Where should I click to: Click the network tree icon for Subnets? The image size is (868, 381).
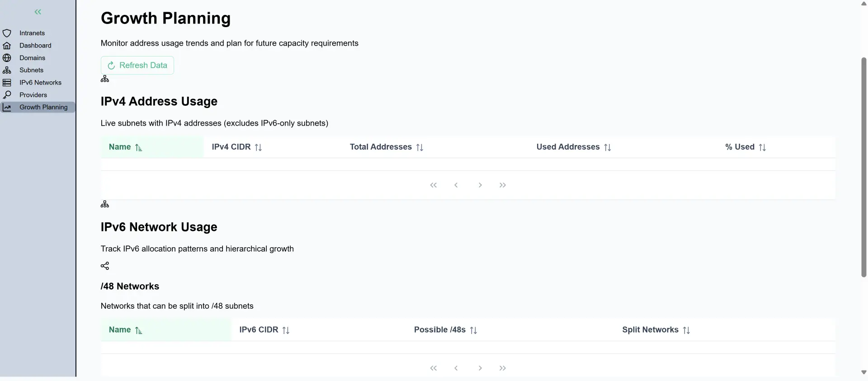click(x=7, y=70)
